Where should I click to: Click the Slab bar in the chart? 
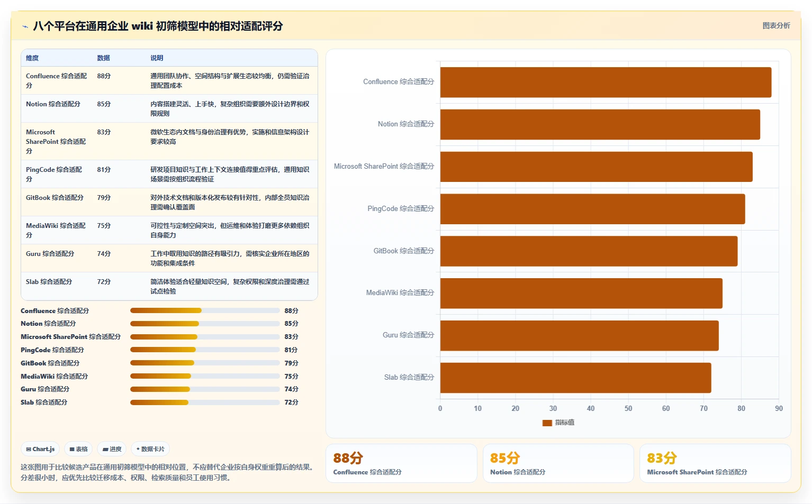tap(576, 378)
